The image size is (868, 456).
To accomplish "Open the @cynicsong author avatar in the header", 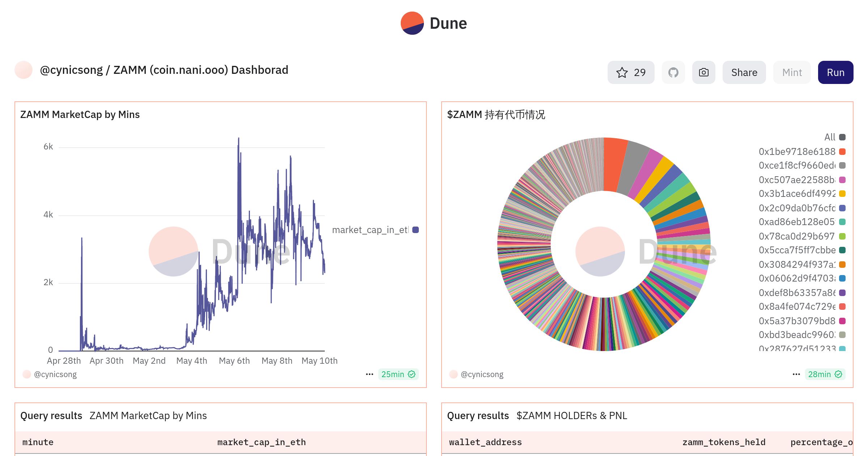I will [24, 70].
